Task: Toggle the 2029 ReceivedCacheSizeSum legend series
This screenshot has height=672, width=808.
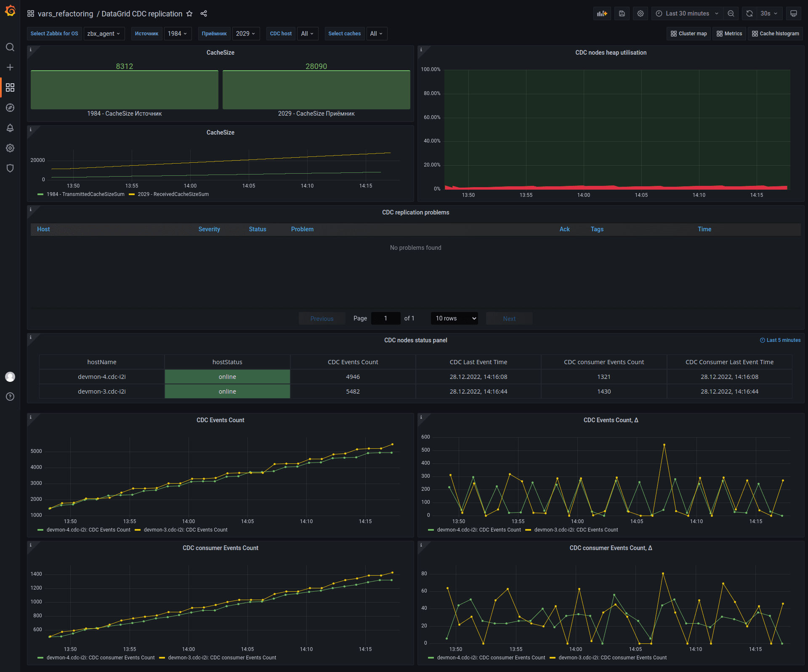Action: tap(173, 194)
